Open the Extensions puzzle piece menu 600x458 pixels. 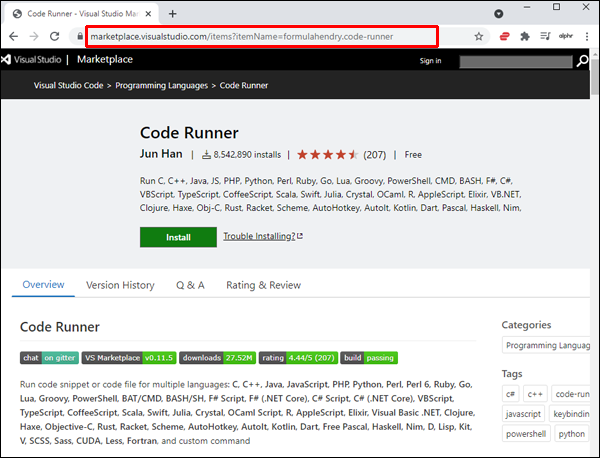(x=525, y=36)
